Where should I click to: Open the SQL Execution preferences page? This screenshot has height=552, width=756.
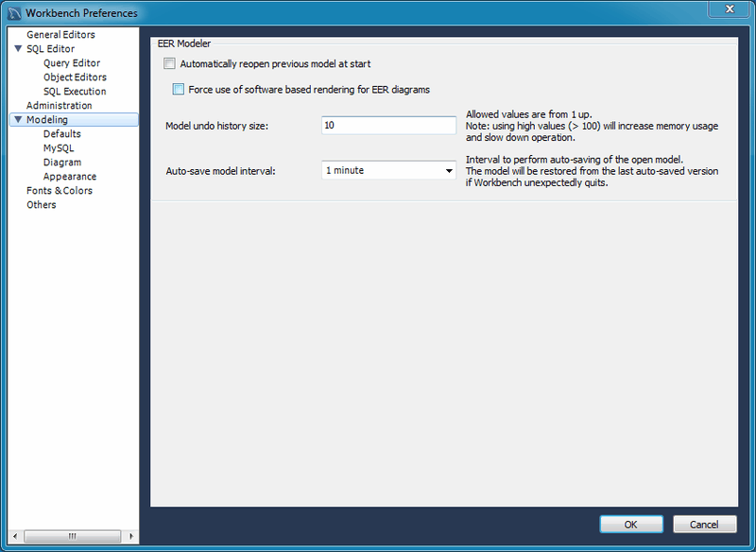[x=75, y=91]
